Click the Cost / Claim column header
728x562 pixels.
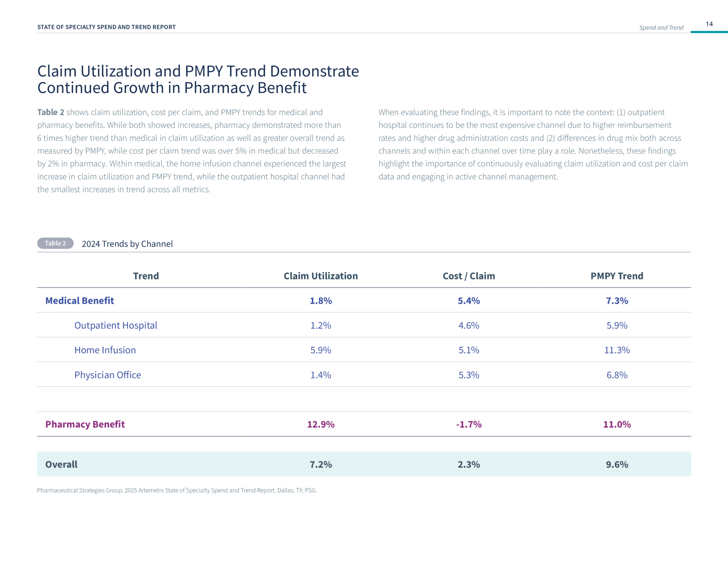(469, 276)
